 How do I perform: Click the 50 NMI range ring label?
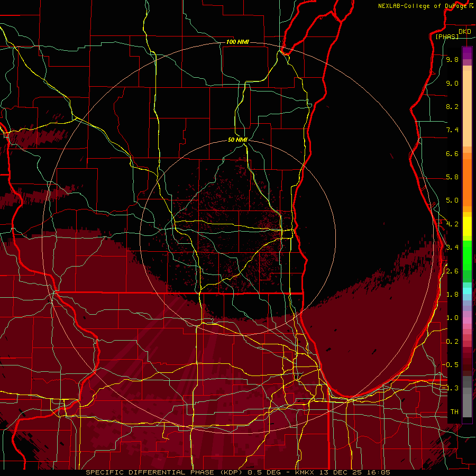pyautogui.click(x=237, y=140)
